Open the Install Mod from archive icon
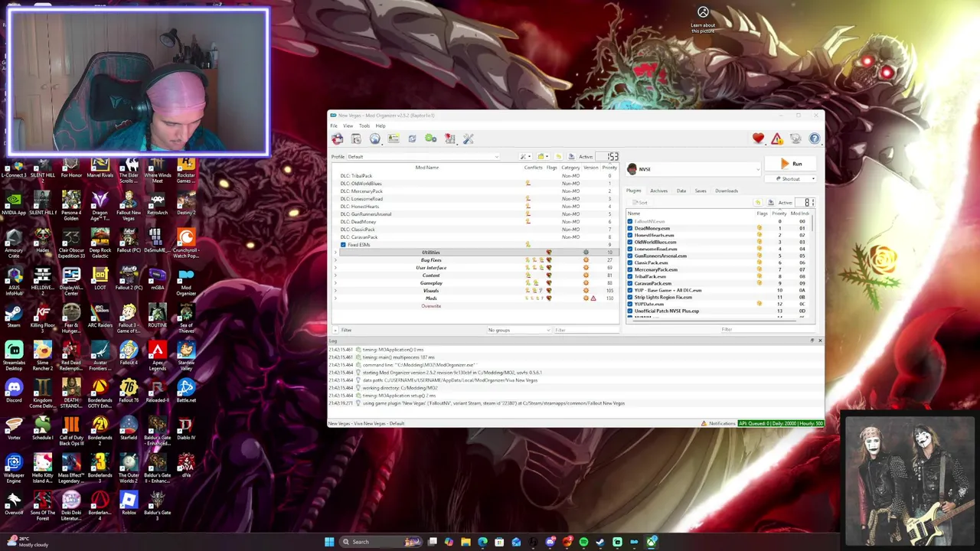 tap(338, 139)
